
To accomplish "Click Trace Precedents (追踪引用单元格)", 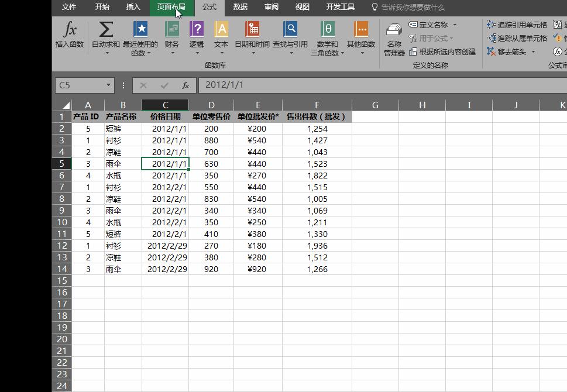I will [x=517, y=25].
